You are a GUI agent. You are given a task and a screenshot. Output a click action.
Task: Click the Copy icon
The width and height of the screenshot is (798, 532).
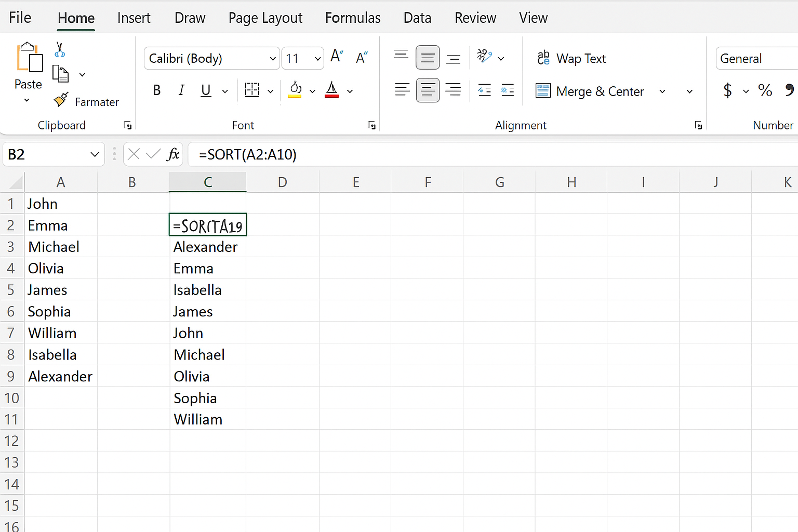point(60,74)
